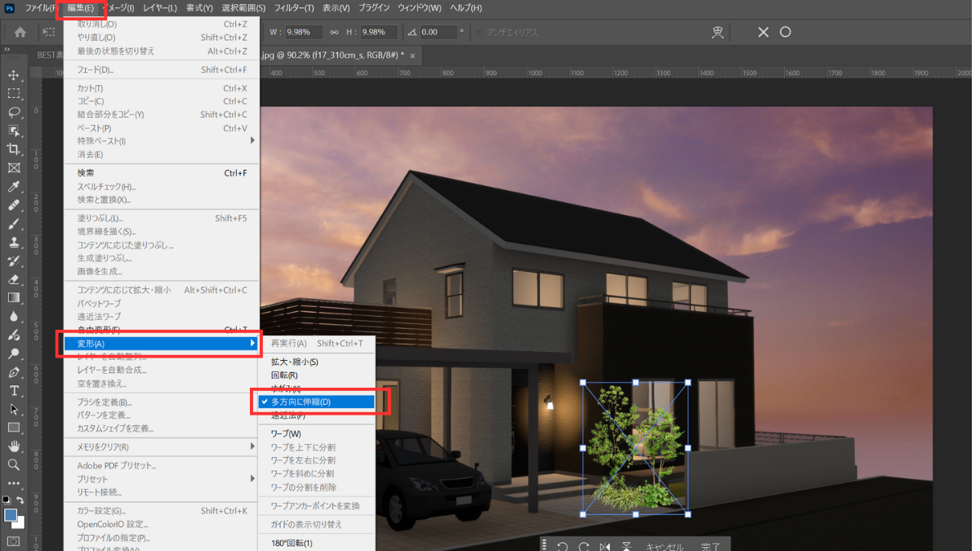Screen dimensions: 980x551
Task: Click the foreground color swatch
Action: 11,515
